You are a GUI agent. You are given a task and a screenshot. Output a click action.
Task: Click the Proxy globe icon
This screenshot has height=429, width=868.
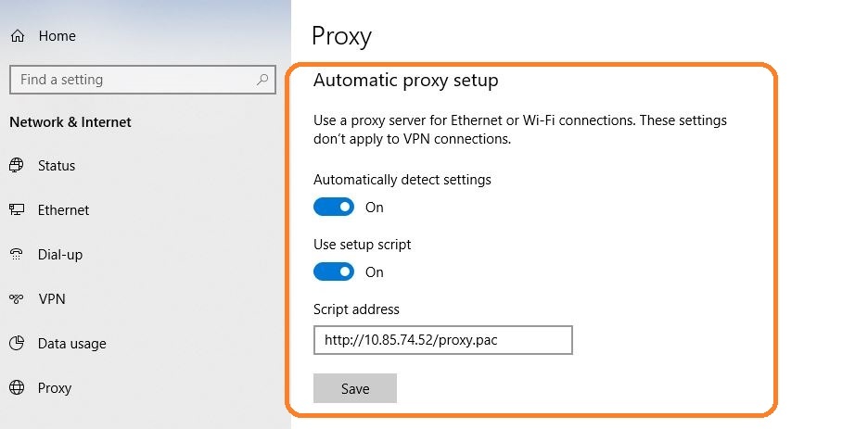[17, 388]
